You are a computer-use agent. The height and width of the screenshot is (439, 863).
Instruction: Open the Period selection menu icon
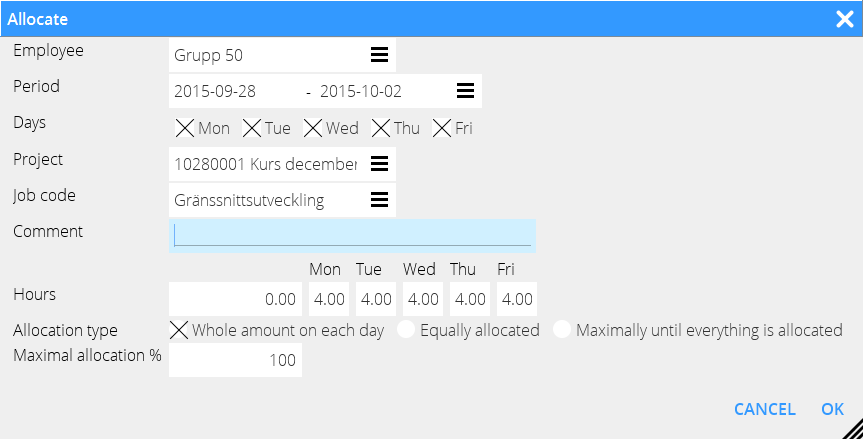(x=465, y=91)
